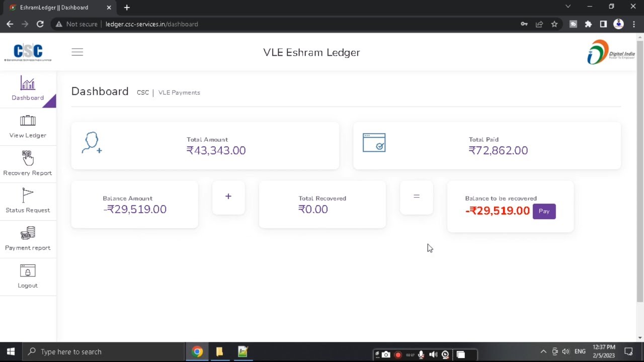Click the CSC logo
Screen dimensions: 644x362
[28, 52]
